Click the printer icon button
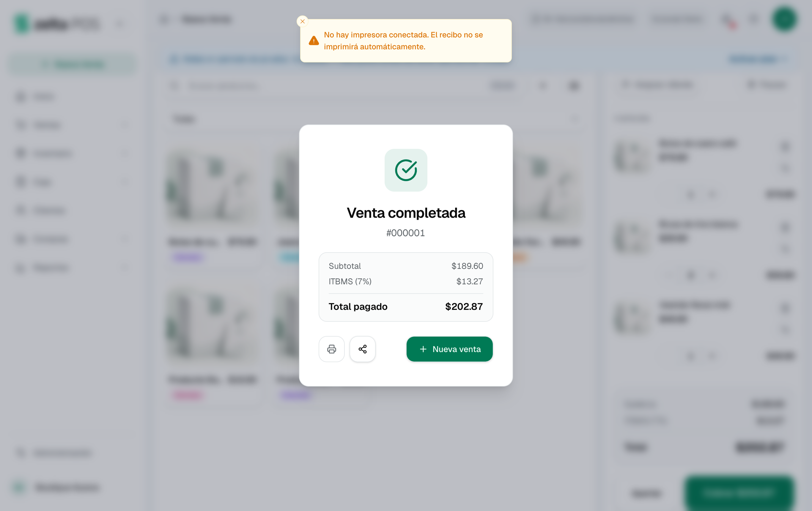This screenshot has width=812, height=511. coord(331,349)
